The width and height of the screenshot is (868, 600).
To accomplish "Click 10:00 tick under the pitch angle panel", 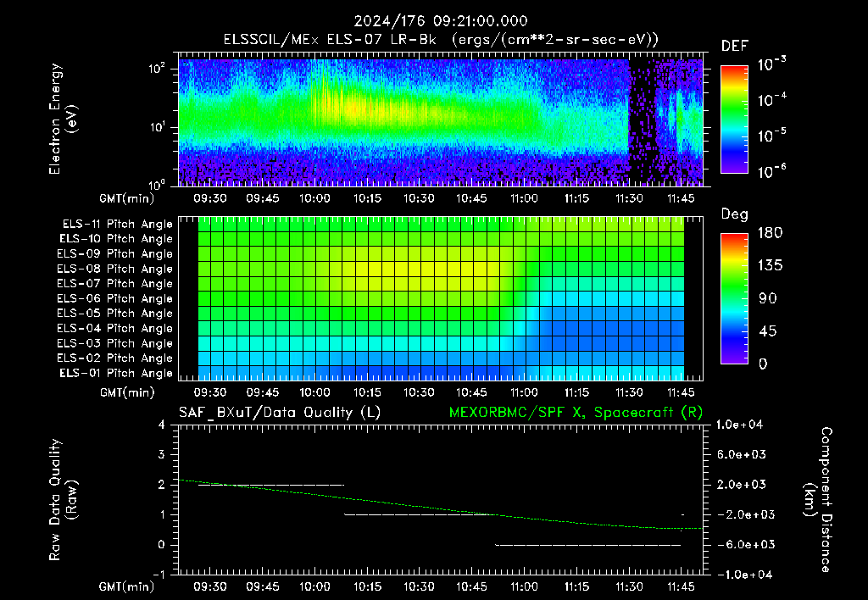I will point(315,392).
